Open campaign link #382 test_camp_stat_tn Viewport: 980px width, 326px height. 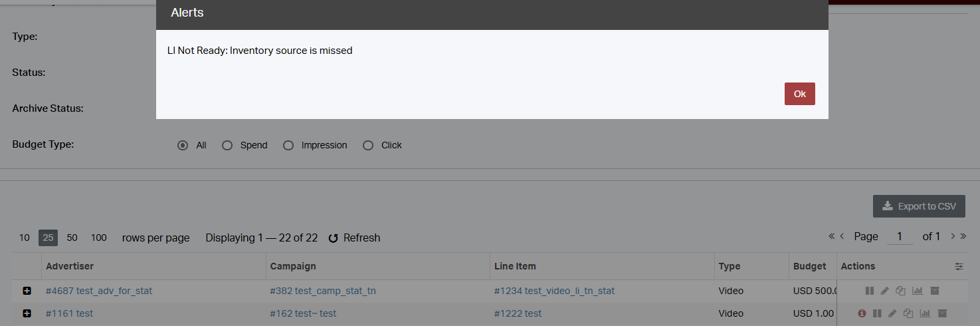323,291
